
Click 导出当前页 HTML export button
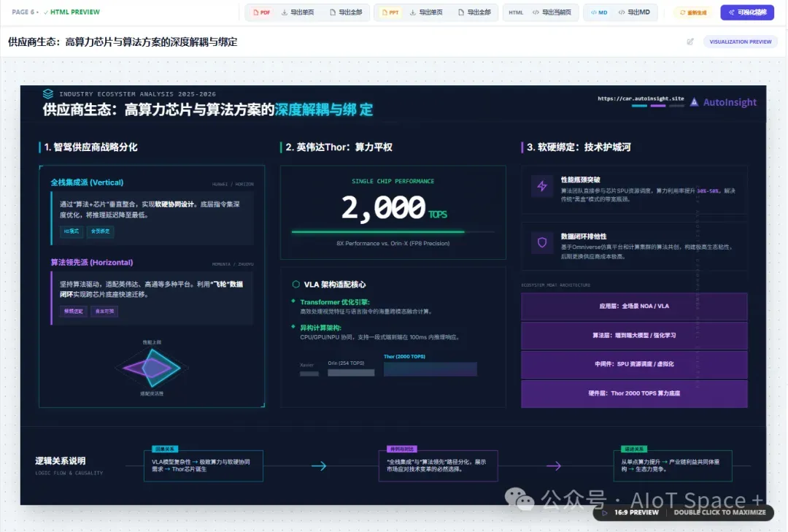[x=552, y=12]
